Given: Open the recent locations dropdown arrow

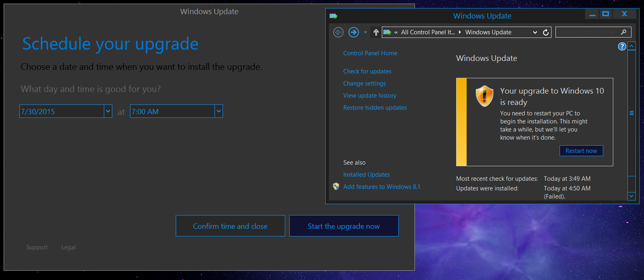Looking at the screenshot, I should pyautogui.click(x=365, y=32).
